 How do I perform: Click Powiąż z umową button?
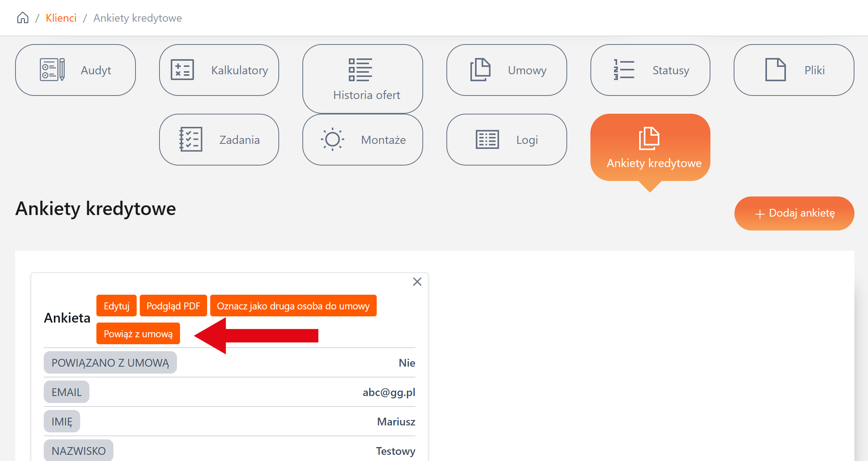(x=138, y=334)
